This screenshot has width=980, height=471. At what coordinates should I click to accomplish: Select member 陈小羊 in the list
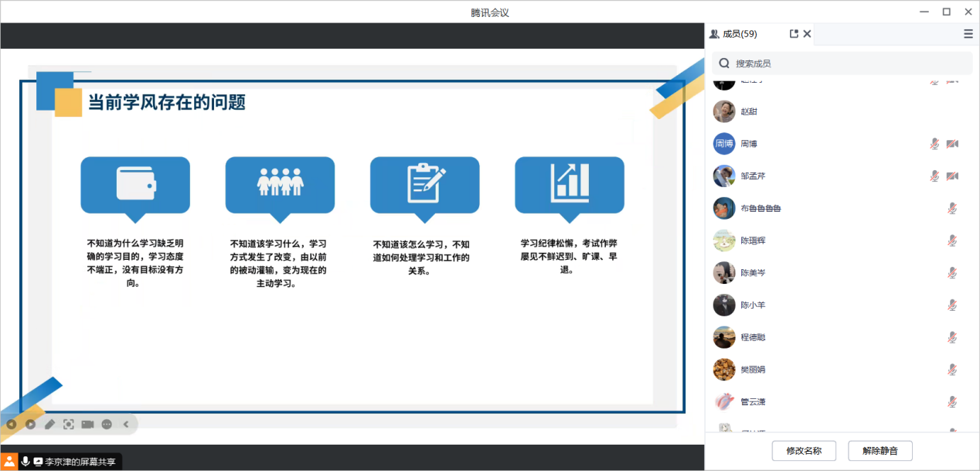753,305
